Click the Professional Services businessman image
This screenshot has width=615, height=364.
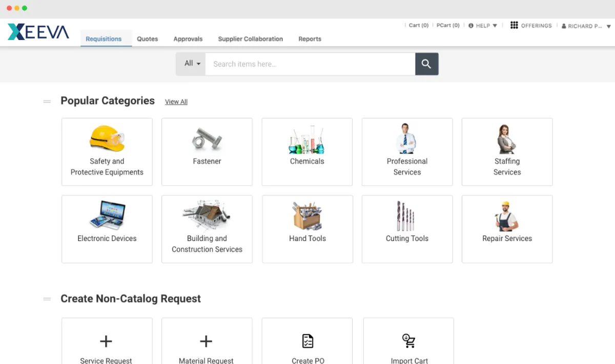coord(406,139)
